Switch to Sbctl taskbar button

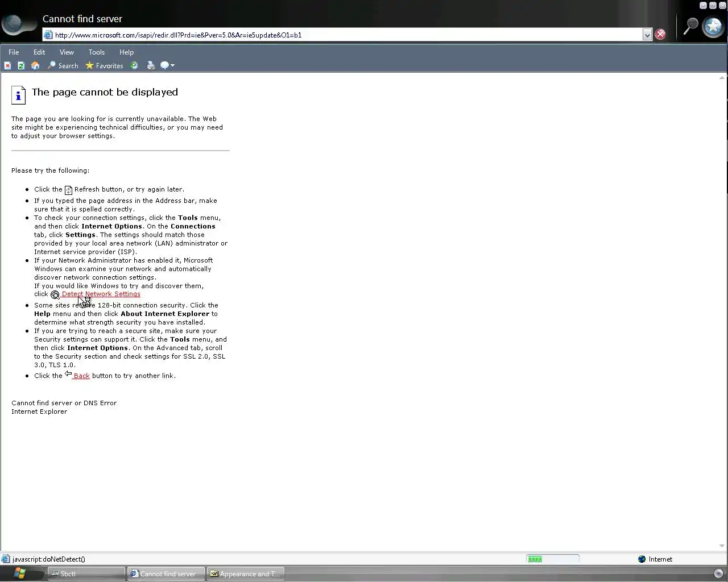click(86, 574)
